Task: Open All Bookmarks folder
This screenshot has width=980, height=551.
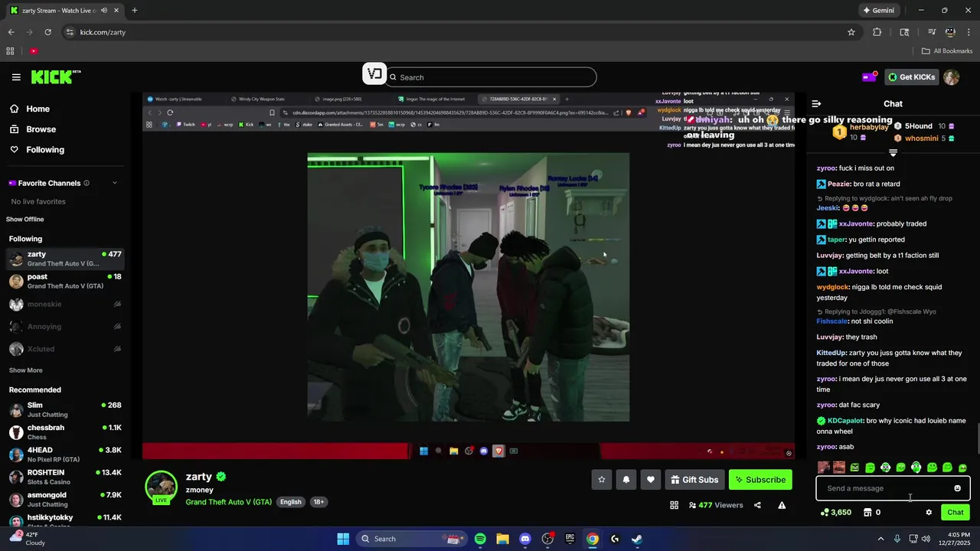Action: (947, 51)
